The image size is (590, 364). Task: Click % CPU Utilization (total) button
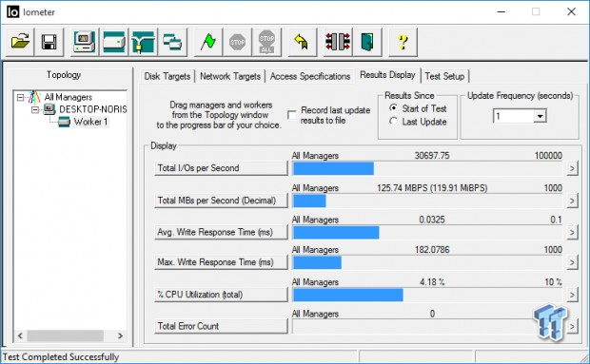pos(221,294)
